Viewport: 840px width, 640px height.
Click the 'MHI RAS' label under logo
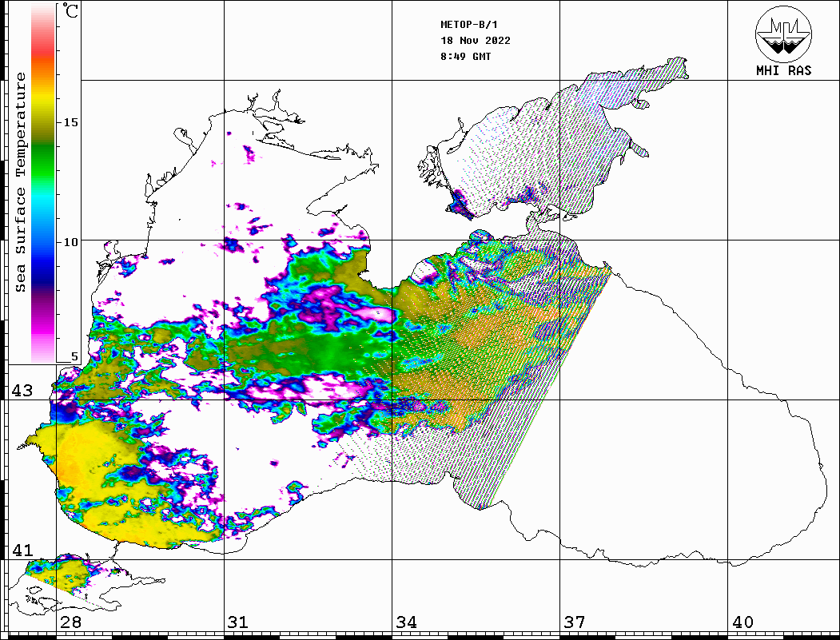click(784, 70)
